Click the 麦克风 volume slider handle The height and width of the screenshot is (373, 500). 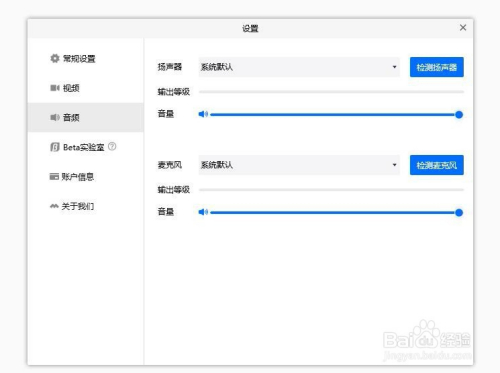point(459,213)
